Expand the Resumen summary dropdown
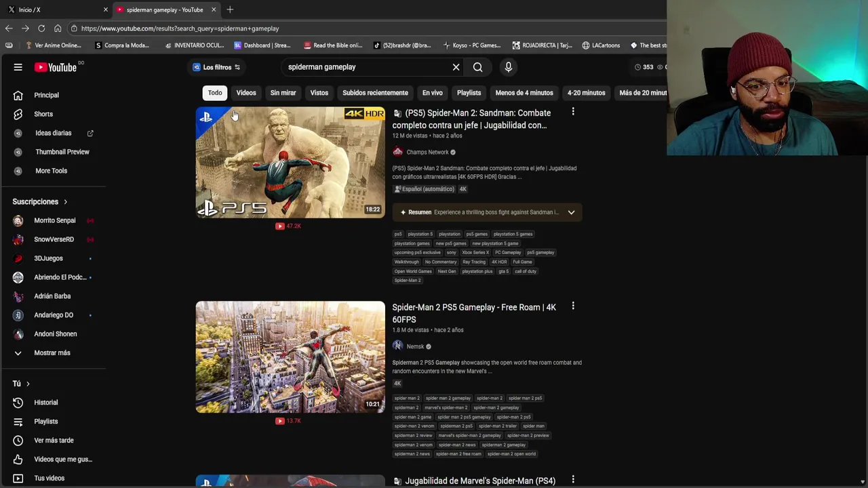 coord(571,212)
